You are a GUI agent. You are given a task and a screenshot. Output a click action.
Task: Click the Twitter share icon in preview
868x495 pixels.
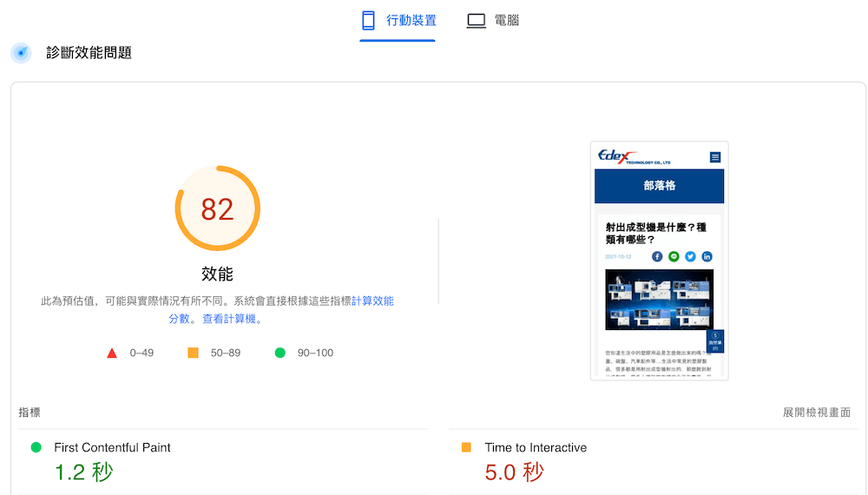(690, 256)
